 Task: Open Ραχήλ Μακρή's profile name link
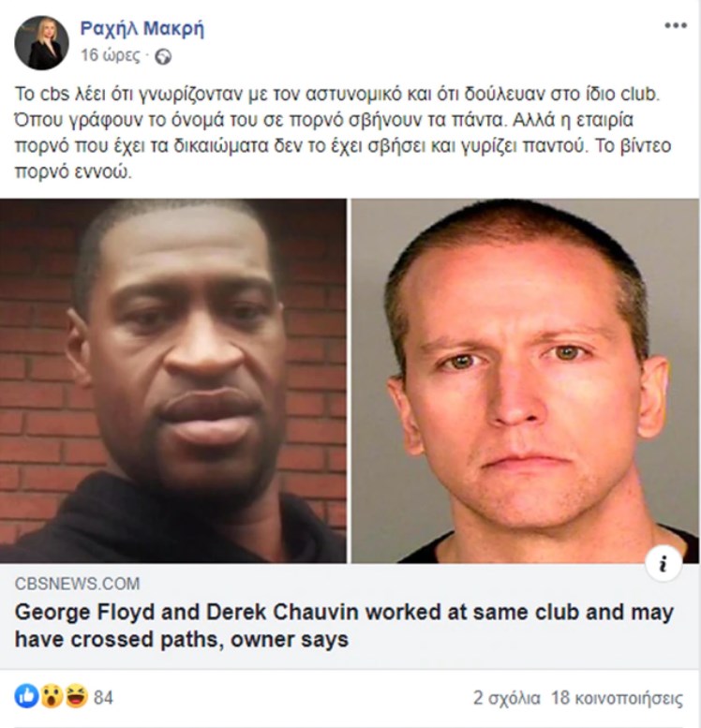tap(142, 29)
